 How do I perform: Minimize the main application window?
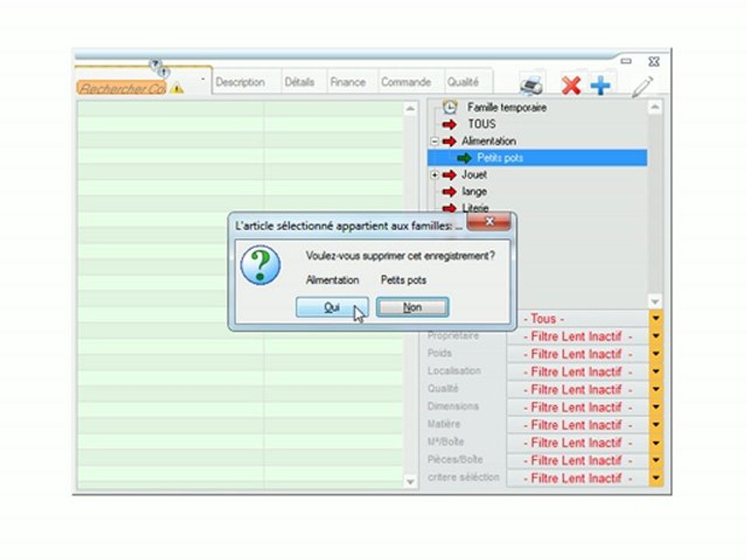626,61
